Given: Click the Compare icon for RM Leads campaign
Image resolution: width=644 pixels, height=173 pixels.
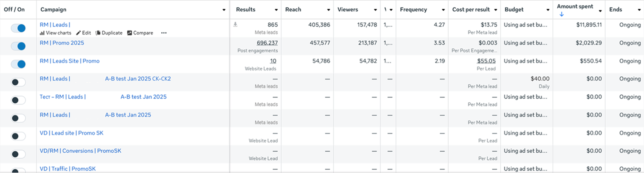Looking at the screenshot, I should click(130, 33).
